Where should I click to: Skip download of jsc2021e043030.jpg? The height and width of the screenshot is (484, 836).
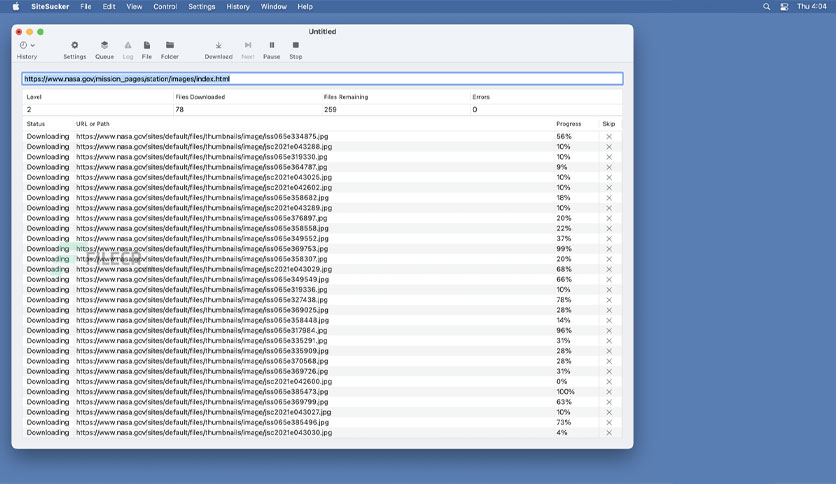(x=609, y=433)
